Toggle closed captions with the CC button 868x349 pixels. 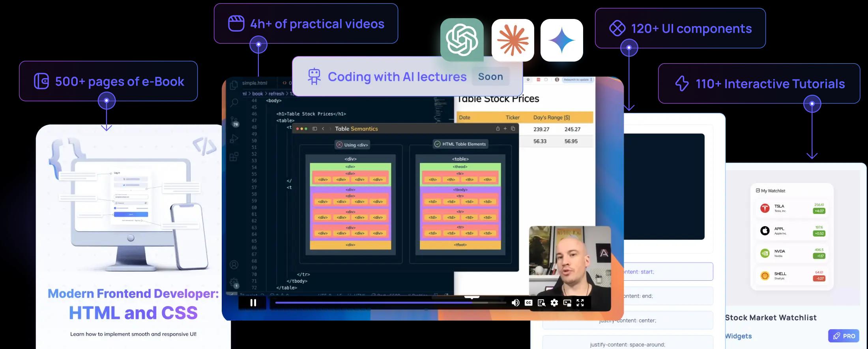coord(528,303)
